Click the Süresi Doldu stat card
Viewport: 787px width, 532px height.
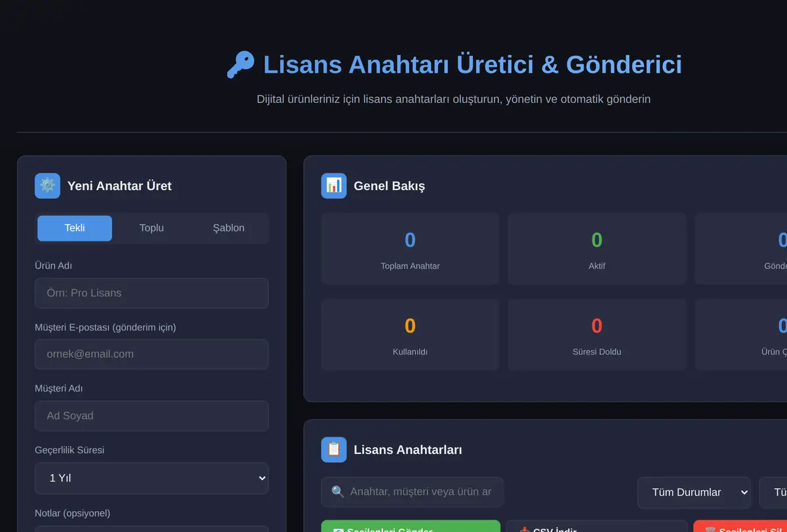coord(597,335)
